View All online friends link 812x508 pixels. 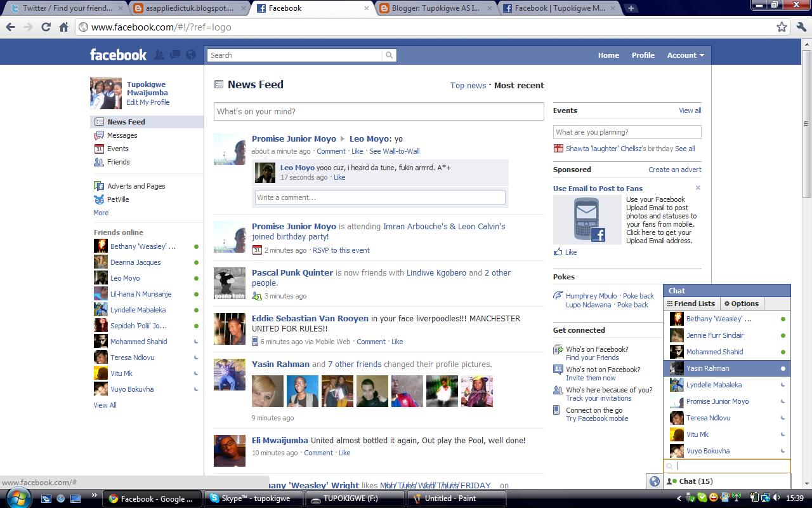[x=105, y=405]
